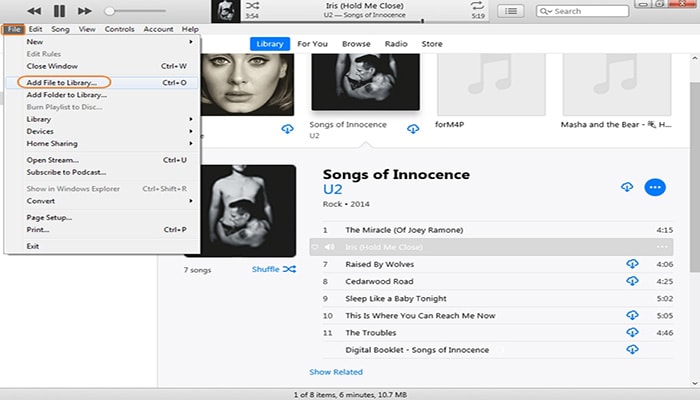Open the View menu
The image size is (700, 400).
[87, 29]
